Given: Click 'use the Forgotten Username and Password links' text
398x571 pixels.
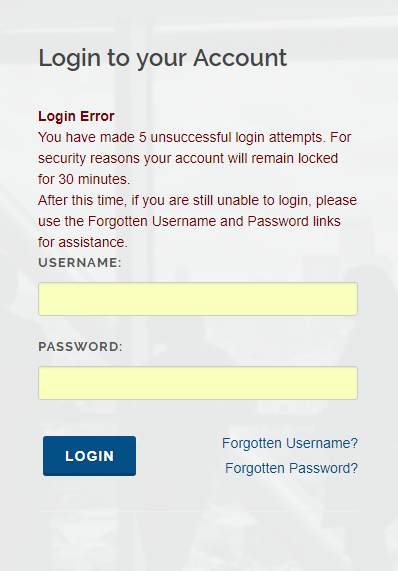Looking at the screenshot, I should 189,221.
